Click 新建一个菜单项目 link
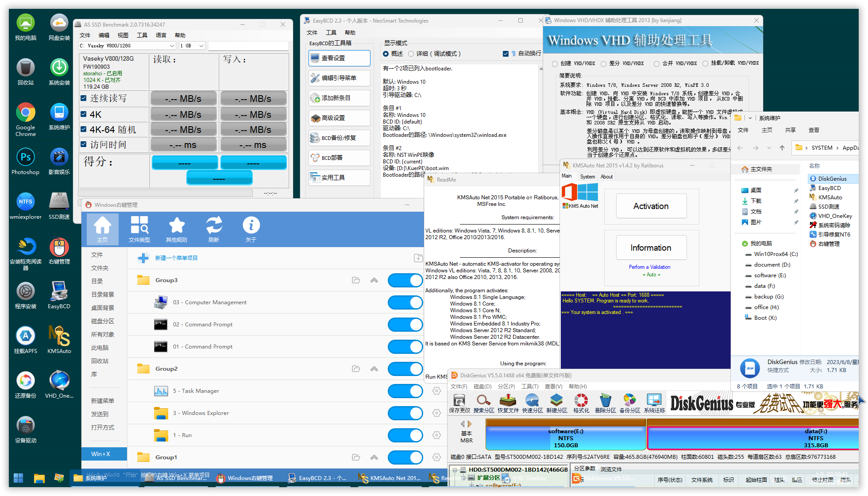This screenshot has width=868, height=496. [176, 258]
